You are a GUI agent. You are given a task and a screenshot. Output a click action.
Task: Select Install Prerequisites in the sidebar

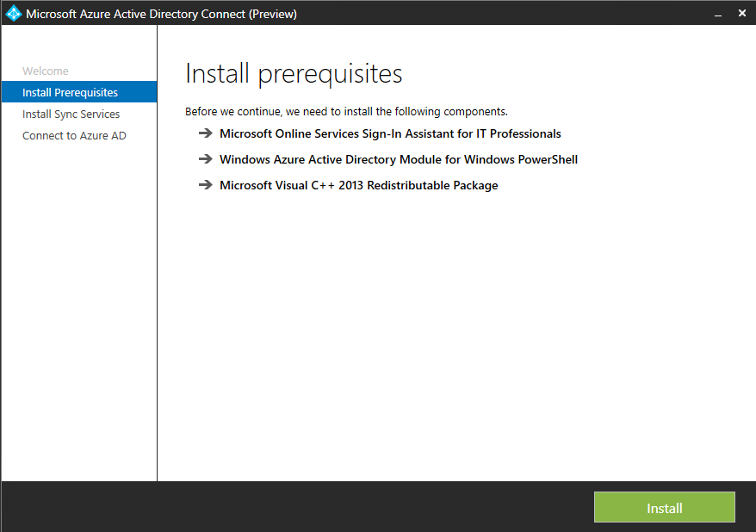(70, 92)
